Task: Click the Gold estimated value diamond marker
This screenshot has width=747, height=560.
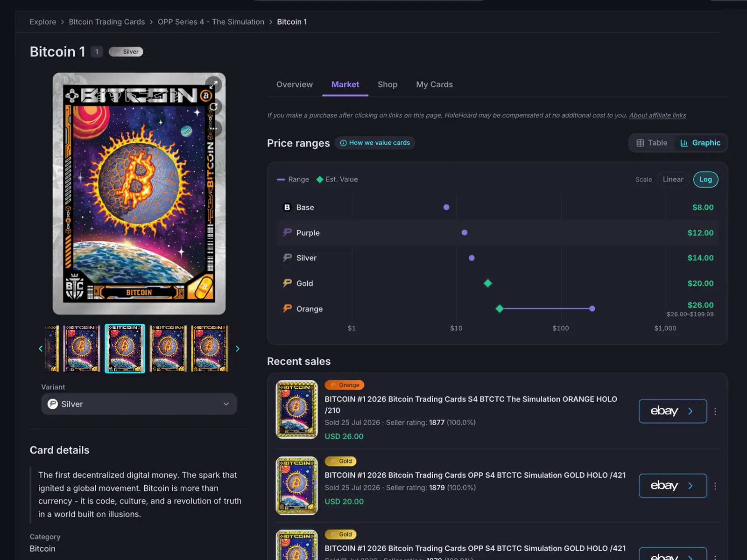Action: [x=488, y=283]
